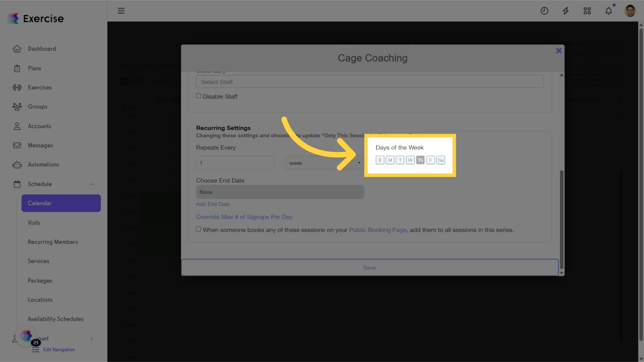Click the Add End Date link

[213, 204]
